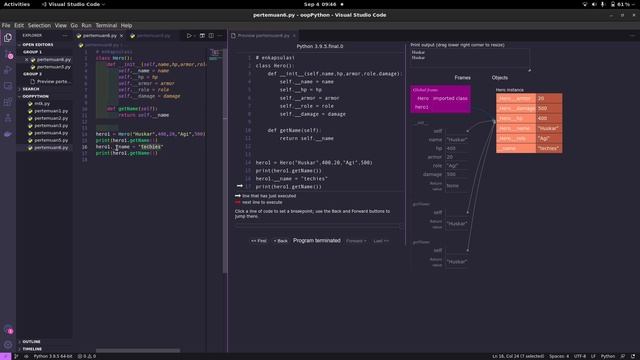Click the Python 3.9.5 64-bit interpreter selector
Screen dimensions: 640x360
point(53,356)
